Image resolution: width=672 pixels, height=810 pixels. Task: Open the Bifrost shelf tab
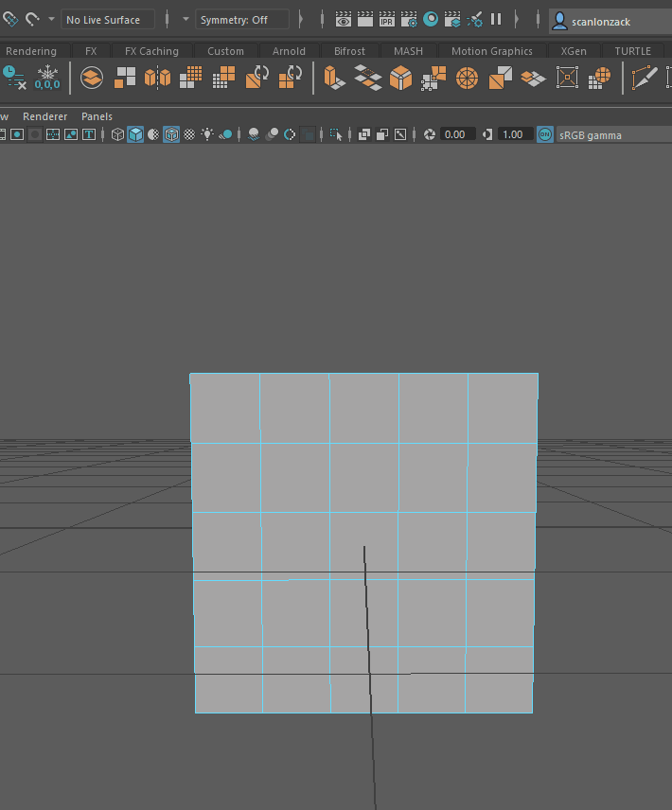coord(349,51)
